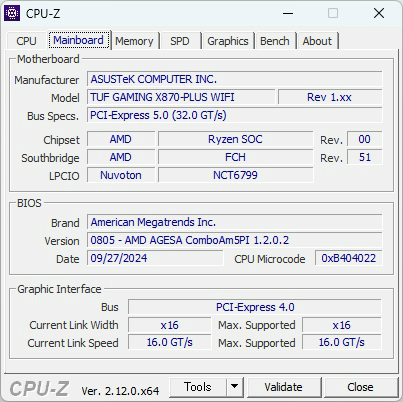Click the Current Link Width label

(x=74, y=325)
